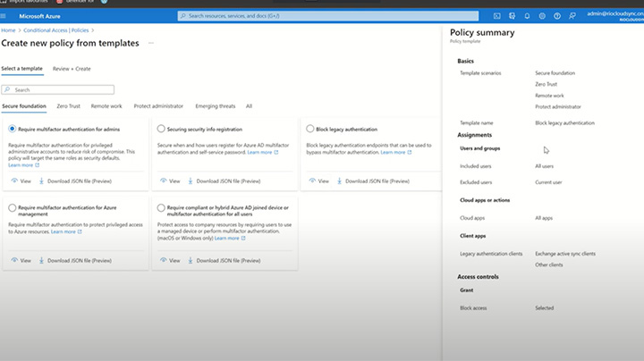Viewport: 644px width, 361px height.
Task: Switch to the Zero Trust tab
Action: click(68, 105)
